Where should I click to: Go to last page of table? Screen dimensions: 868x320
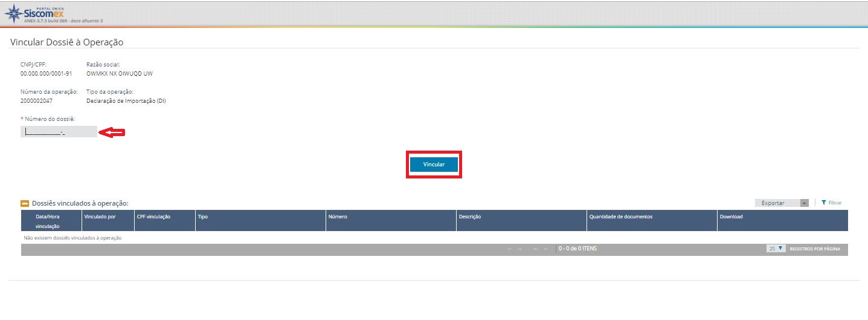coord(546,249)
